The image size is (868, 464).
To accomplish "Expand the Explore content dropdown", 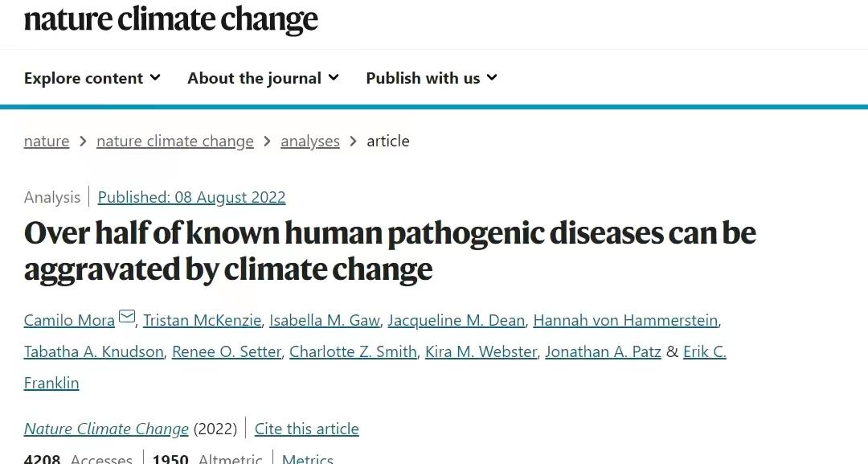I will (92, 78).
